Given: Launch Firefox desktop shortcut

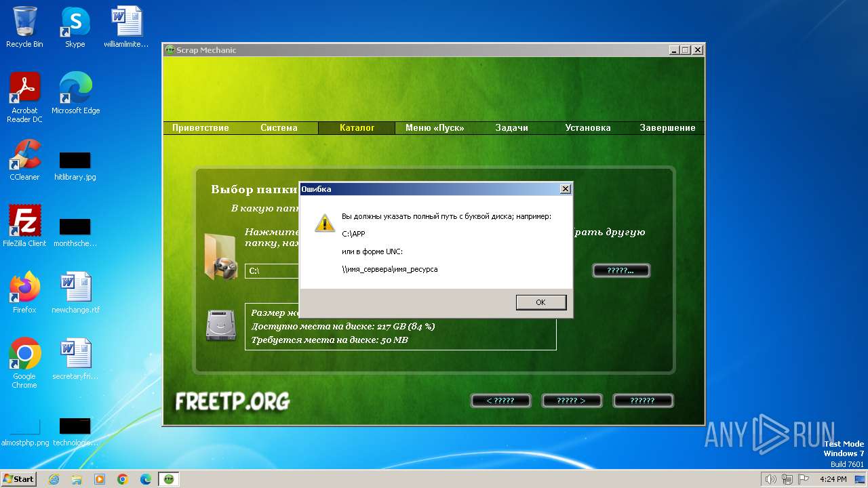Looking at the screenshot, I should coord(24,293).
